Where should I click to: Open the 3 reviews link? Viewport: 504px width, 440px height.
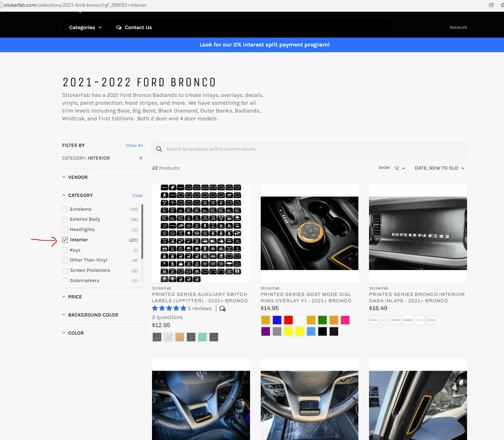click(200, 308)
